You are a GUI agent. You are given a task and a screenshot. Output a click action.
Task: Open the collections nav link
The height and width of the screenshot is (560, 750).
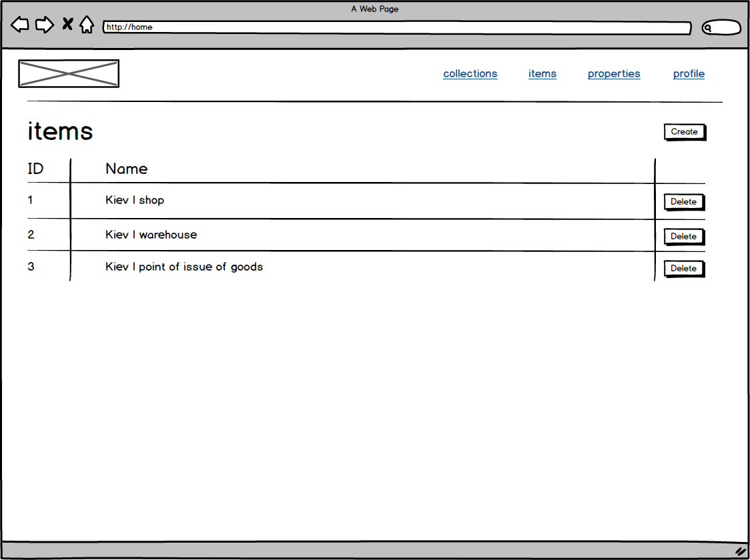coord(470,73)
